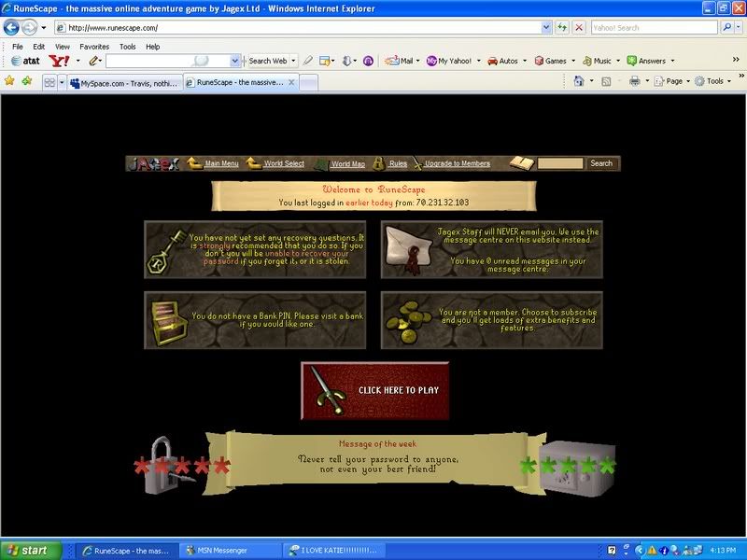Image resolution: width=747 pixels, height=560 pixels.
Task: Click the open book icon beside search
Action: (522, 163)
